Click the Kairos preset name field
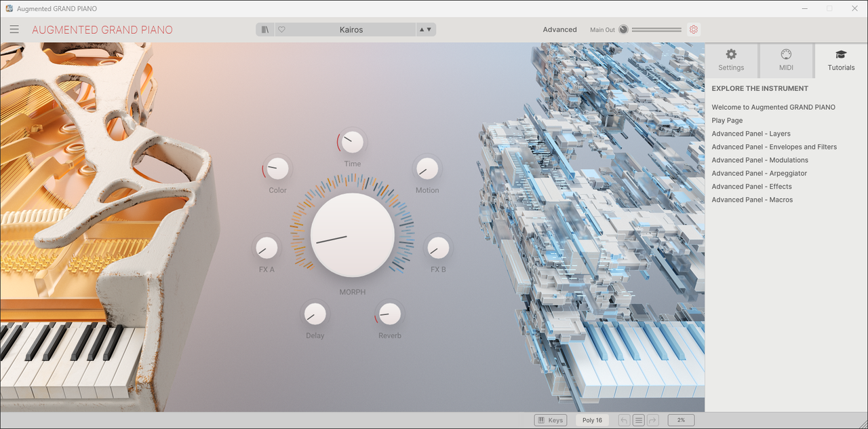Image resolution: width=868 pixels, height=429 pixels. (x=351, y=30)
